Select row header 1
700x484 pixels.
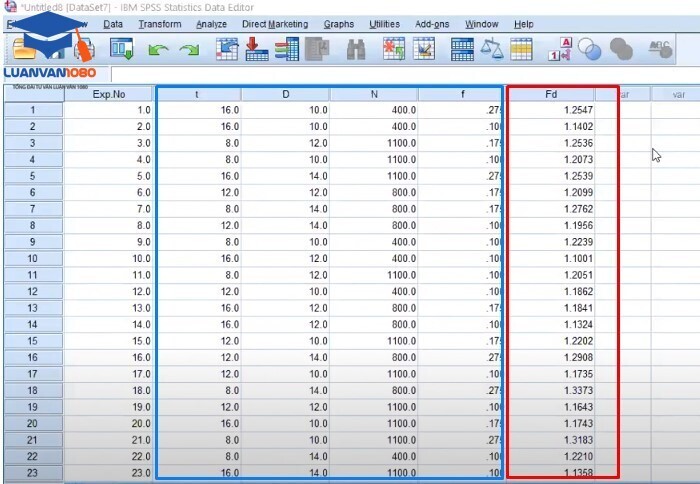pyautogui.click(x=33, y=110)
